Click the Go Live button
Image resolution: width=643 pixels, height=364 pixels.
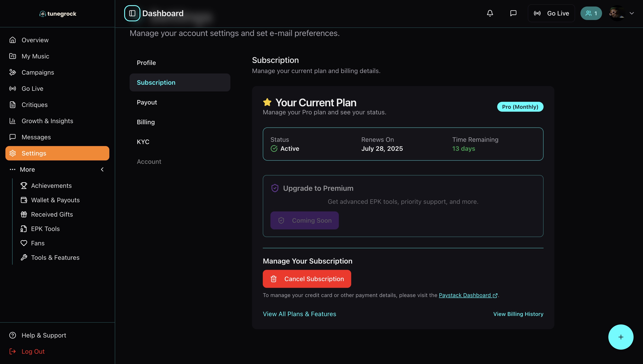[x=551, y=13]
